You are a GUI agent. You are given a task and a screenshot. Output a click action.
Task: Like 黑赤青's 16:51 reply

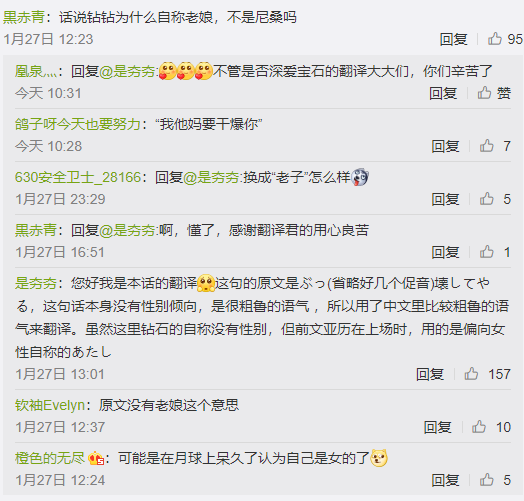487,252
